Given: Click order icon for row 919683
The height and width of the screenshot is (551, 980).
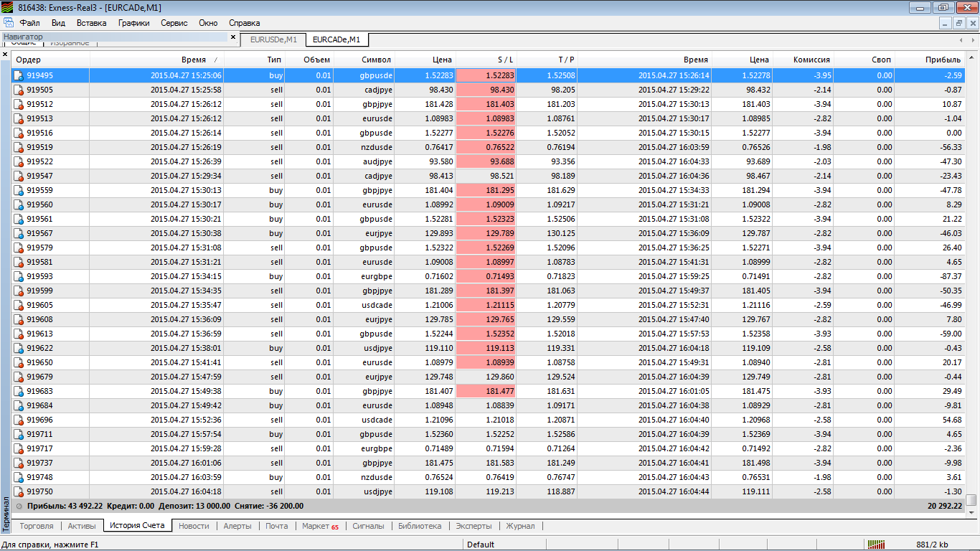Looking at the screenshot, I should [19, 391].
